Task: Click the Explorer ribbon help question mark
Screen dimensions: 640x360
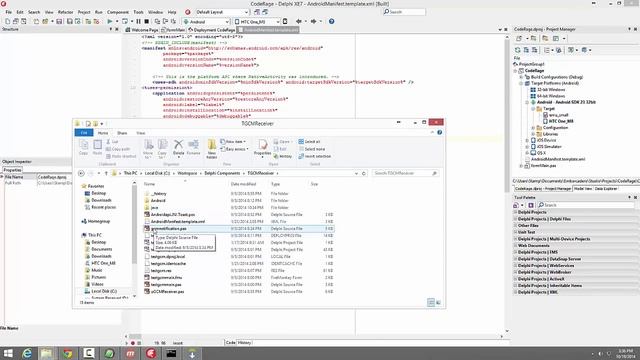Action: [440, 133]
